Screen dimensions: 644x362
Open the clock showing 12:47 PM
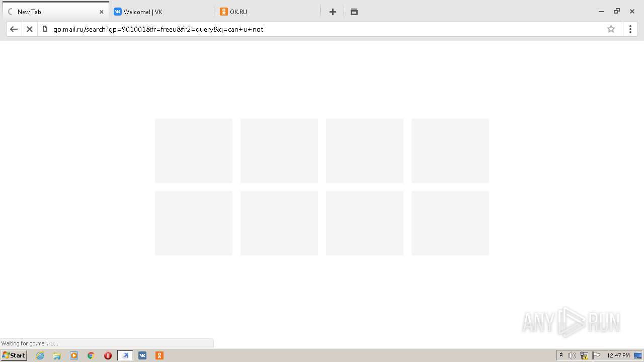(x=618, y=355)
